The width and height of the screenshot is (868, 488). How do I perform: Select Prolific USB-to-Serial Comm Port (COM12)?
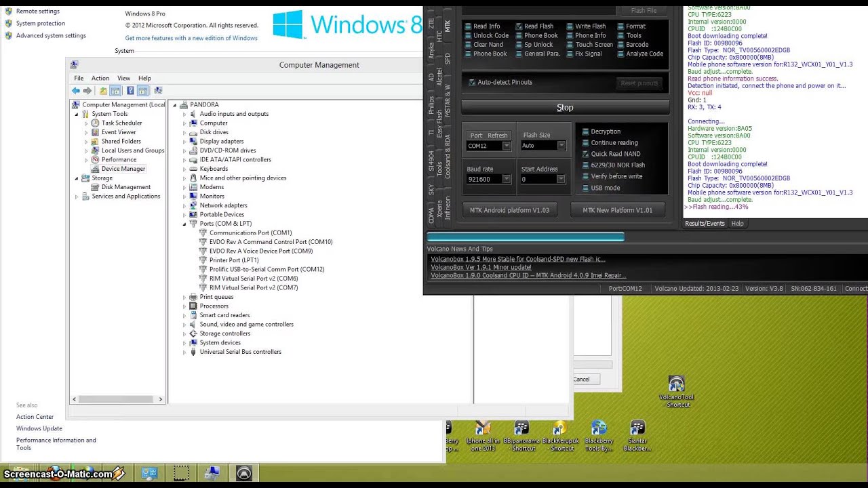(267, 269)
